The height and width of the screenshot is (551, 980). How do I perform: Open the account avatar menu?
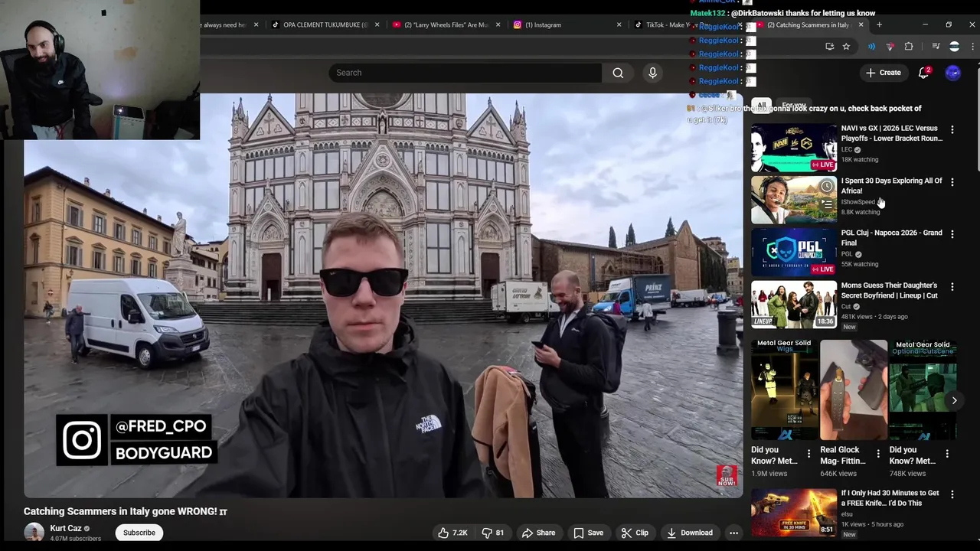tap(953, 73)
